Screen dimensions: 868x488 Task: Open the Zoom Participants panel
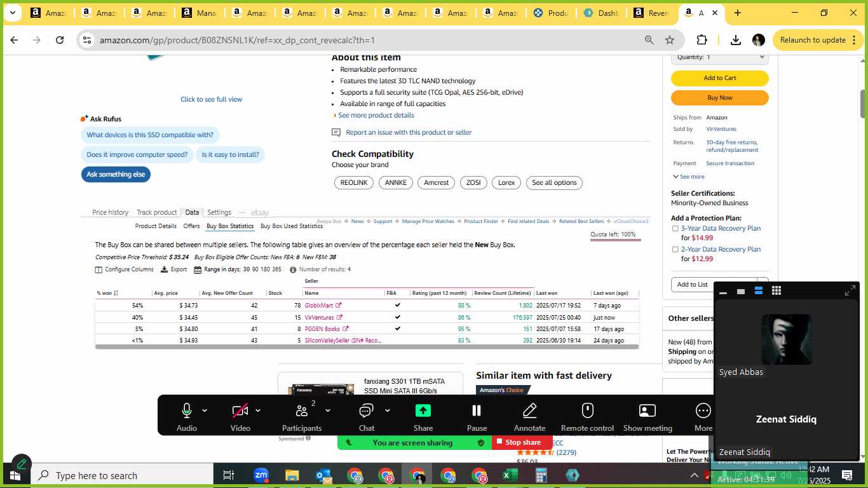[301, 411]
